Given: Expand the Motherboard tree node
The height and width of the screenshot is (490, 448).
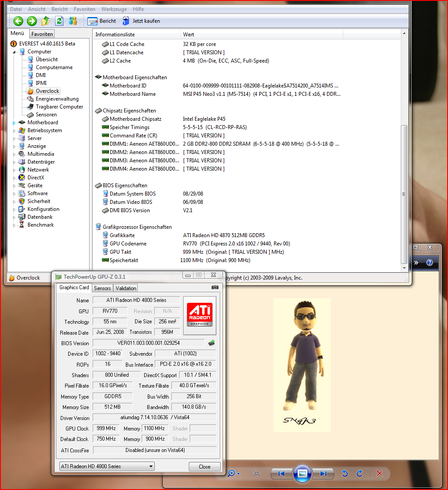Looking at the screenshot, I should [14, 123].
